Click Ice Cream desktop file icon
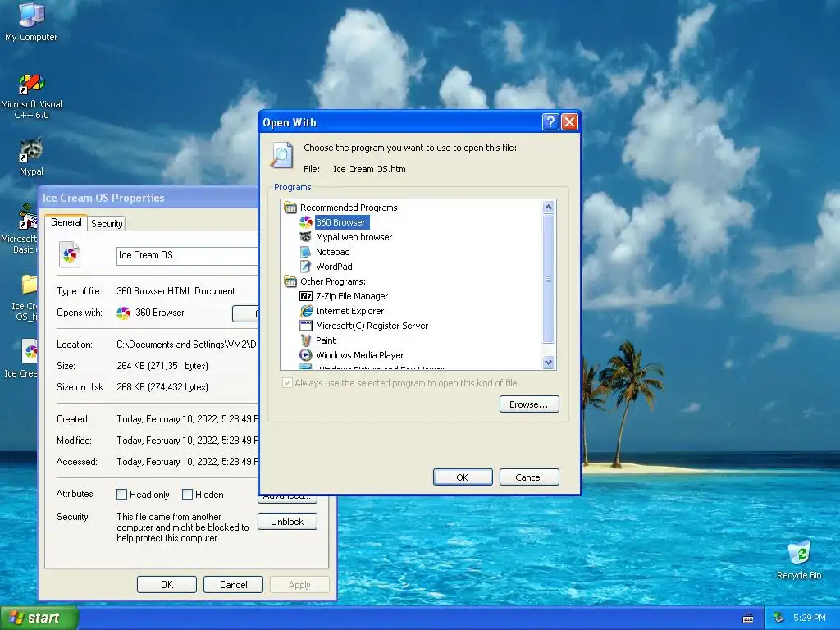840x630 pixels. [29, 351]
